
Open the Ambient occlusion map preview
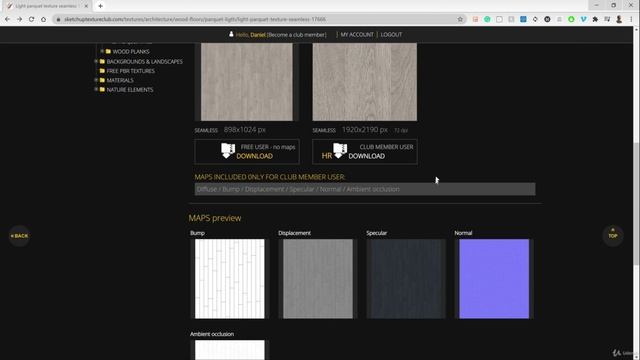coord(229,350)
